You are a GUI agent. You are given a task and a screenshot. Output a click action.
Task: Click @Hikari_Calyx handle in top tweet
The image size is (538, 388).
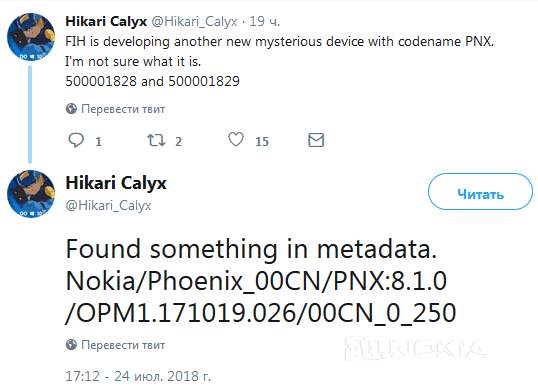click(x=194, y=22)
